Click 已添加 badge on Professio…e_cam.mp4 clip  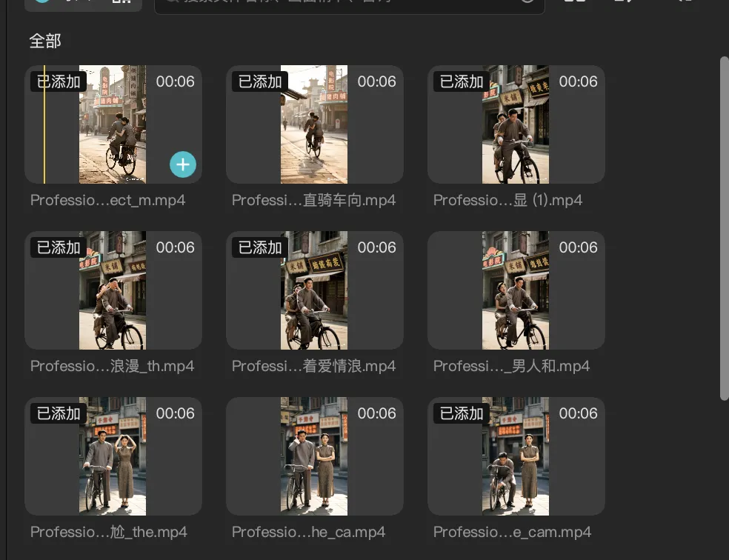click(x=462, y=413)
